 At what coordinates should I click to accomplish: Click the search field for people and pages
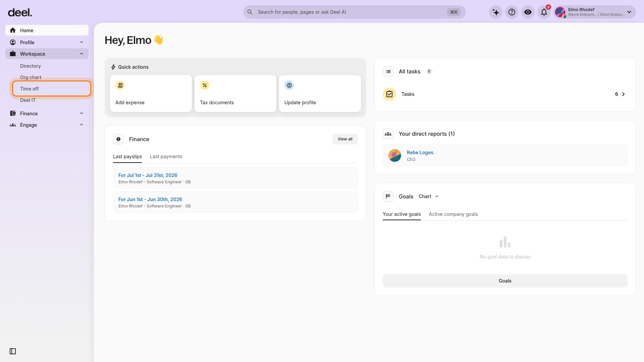click(354, 12)
